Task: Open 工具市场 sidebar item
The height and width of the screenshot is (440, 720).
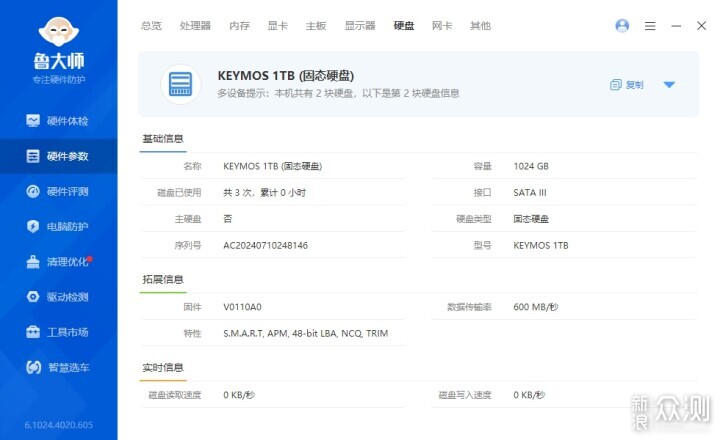Action: [x=58, y=332]
